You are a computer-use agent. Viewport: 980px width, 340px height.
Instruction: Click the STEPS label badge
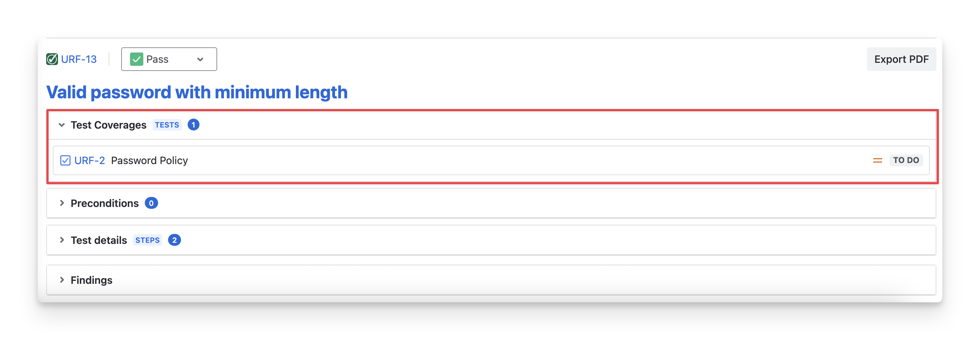click(148, 240)
